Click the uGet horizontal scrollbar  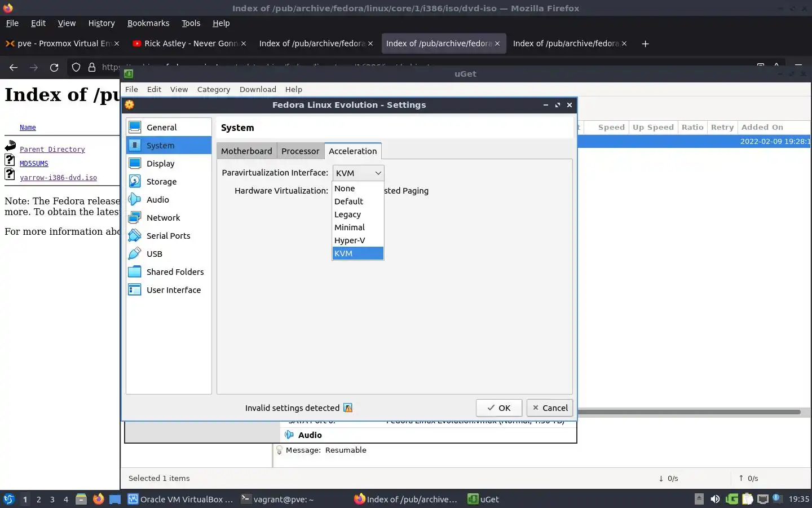point(688,411)
